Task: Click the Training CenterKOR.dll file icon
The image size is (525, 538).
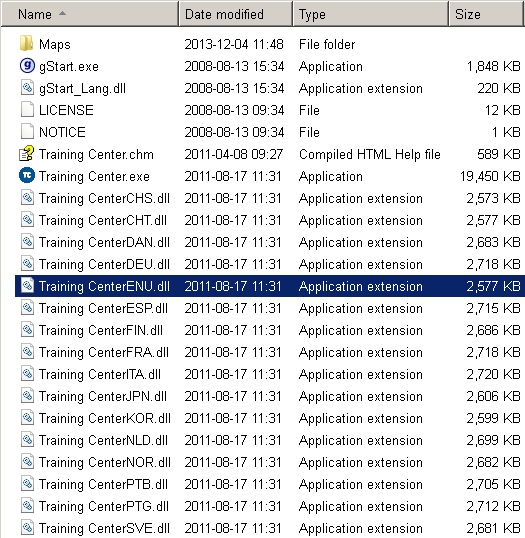Action: point(27,418)
